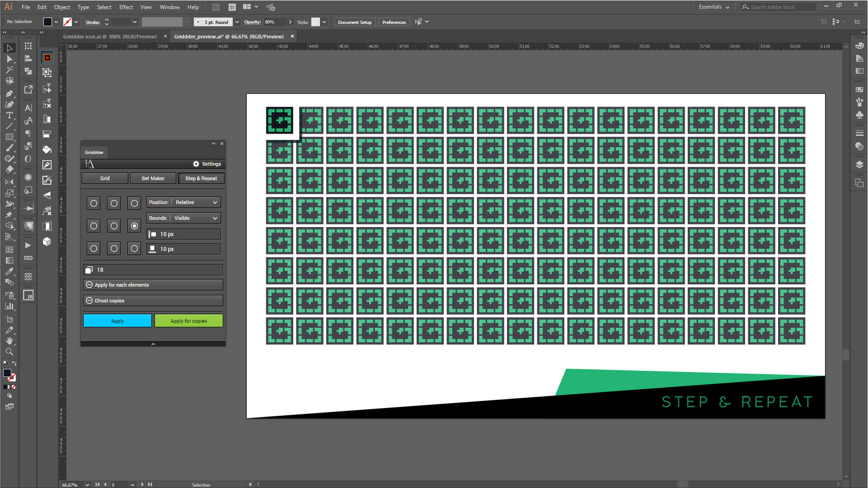The width and height of the screenshot is (868, 488).
Task: Click the copies count field showing 18
Action: pyautogui.click(x=153, y=270)
